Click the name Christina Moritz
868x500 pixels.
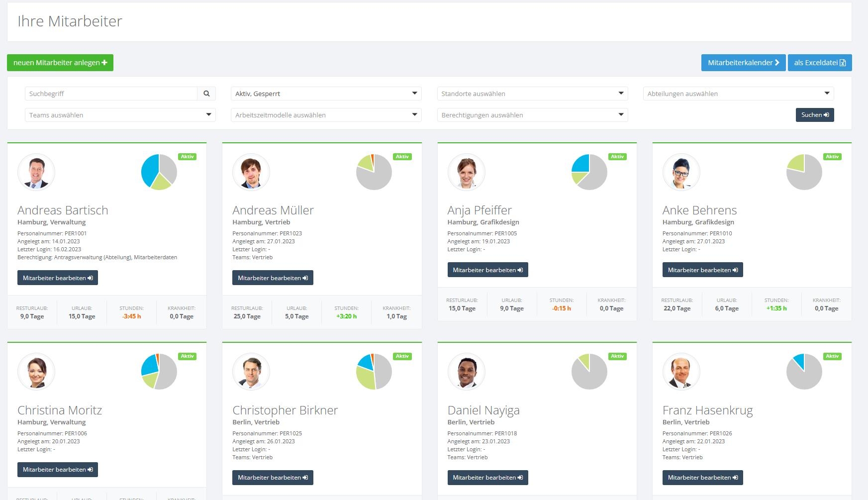point(60,410)
